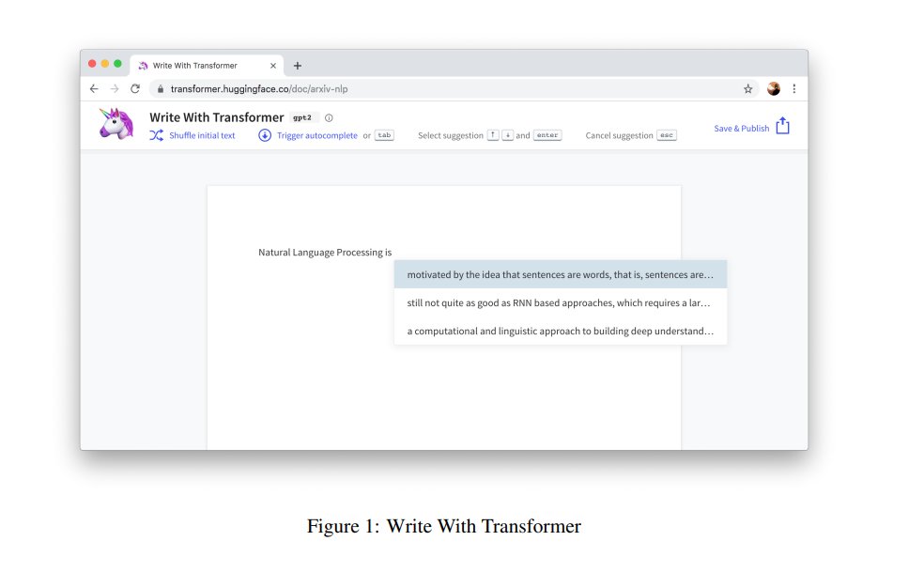This screenshot has width=924, height=572.
Task: Bookmark page with the star icon
Action: click(747, 89)
